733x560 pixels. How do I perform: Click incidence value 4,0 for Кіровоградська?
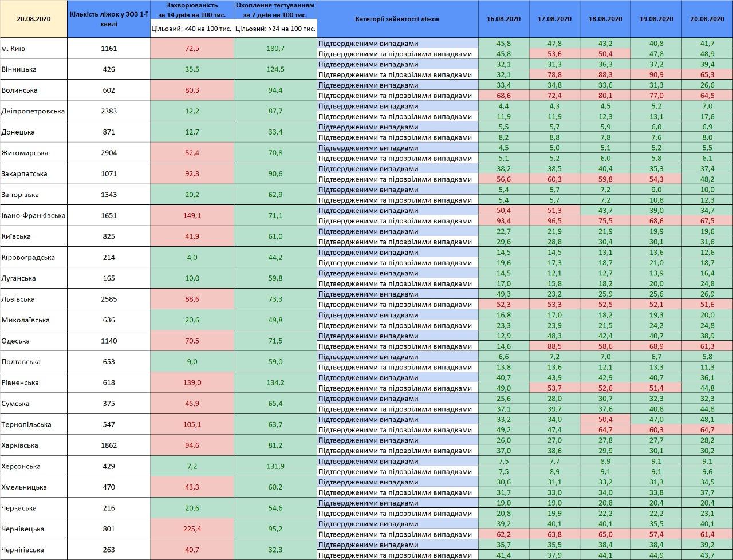click(x=192, y=258)
